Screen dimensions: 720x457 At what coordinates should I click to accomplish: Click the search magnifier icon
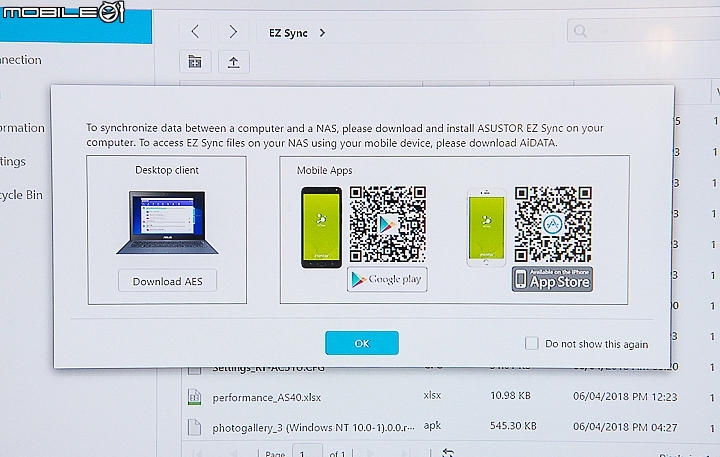[580, 31]
